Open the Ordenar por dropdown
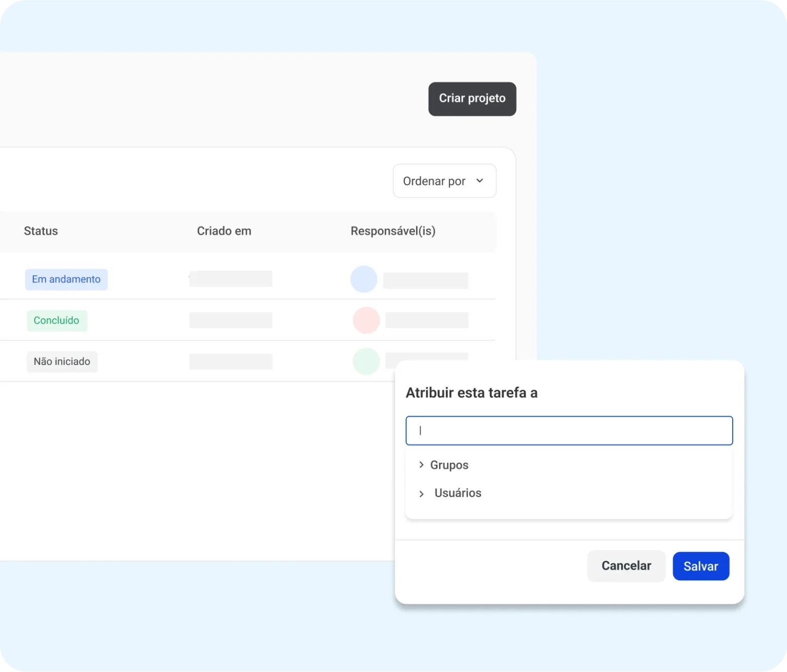The height and width of the screenshot is (672, 787). (x=444, y=181)
